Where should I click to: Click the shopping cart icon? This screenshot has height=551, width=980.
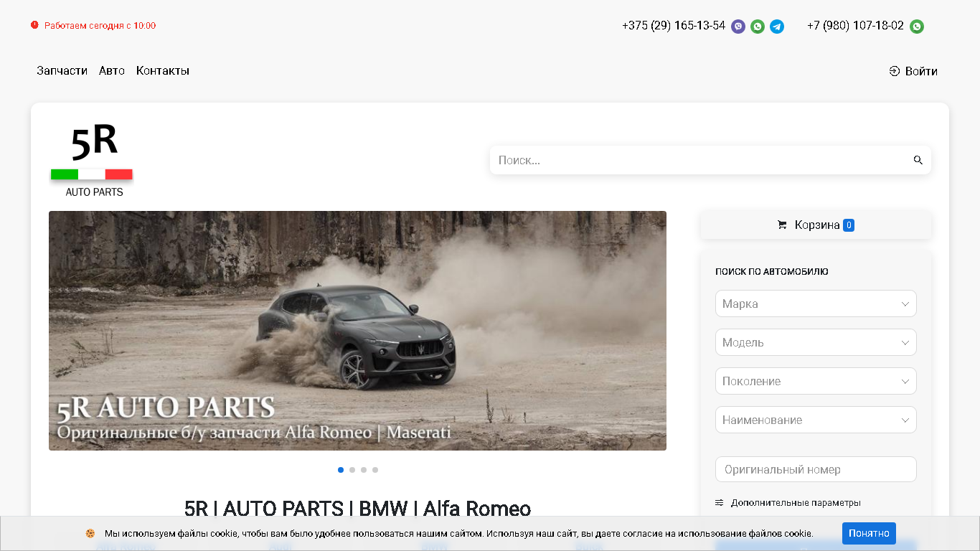click(782, 225)
